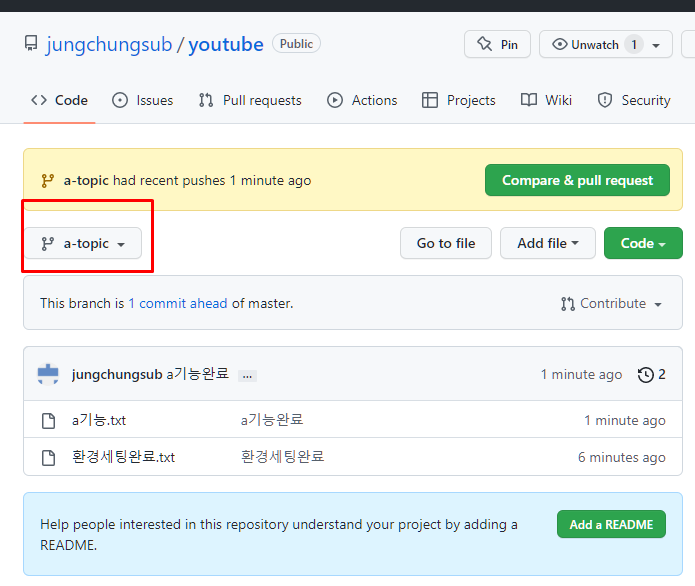Viewport: 695px width, 586px height.
Task: Click the Public visibility badge
Action: point(296,43)
